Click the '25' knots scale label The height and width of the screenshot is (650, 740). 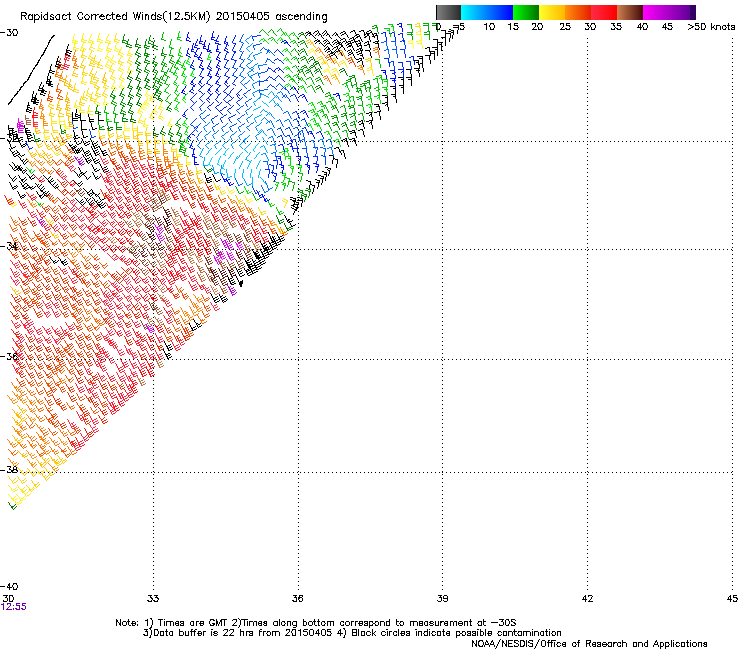565,27
